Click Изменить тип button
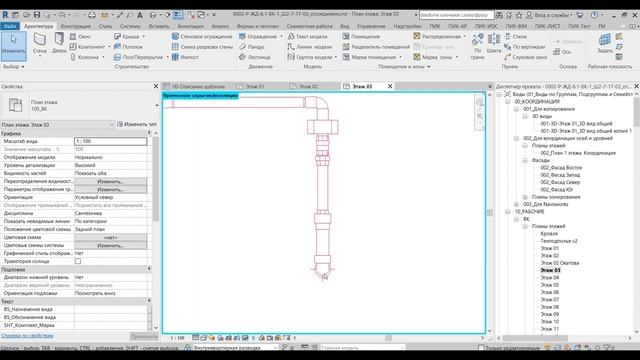 [x=137, y=124]
